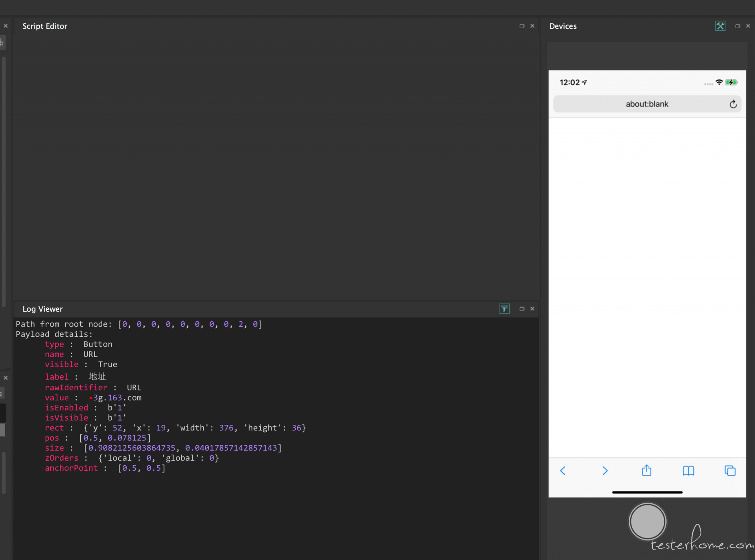Close the Script Editor panel
Screen dimensions: 755x560
coord(532,26)
